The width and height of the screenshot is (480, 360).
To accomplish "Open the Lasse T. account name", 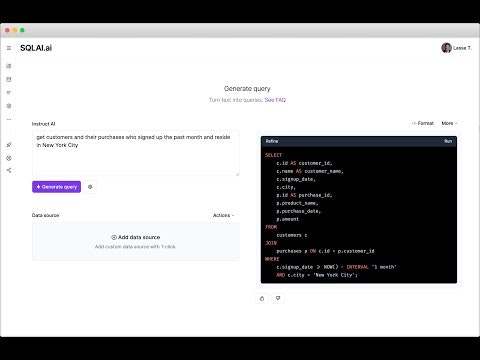I will [x=462, y=48].
